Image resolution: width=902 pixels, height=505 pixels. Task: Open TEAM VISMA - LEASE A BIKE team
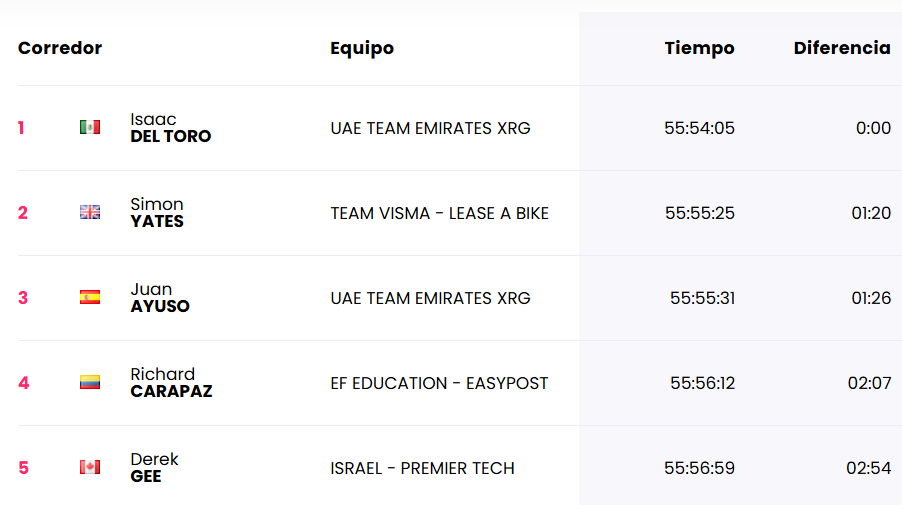coord(439,213)
